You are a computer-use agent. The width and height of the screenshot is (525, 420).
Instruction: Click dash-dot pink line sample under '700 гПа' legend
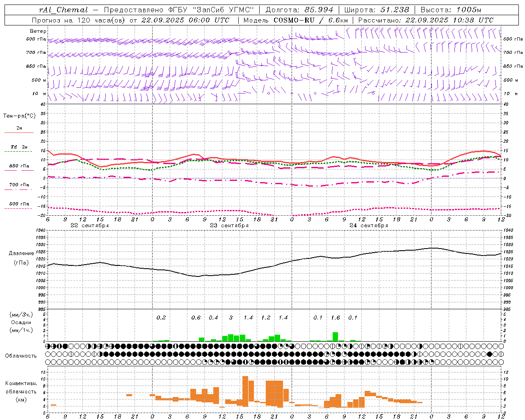coord(18,189)
